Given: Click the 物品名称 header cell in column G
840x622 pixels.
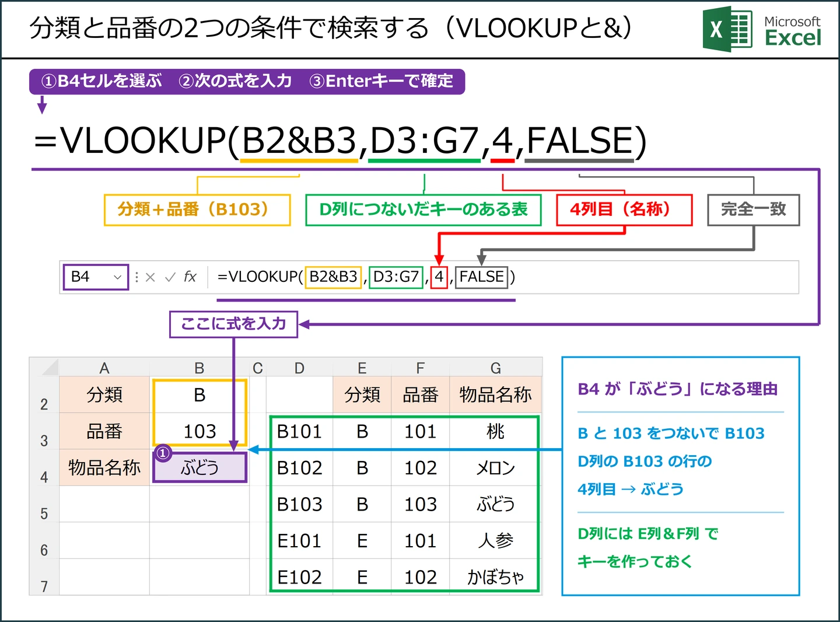Looking at the screenshot, I should tap(496, 395).
